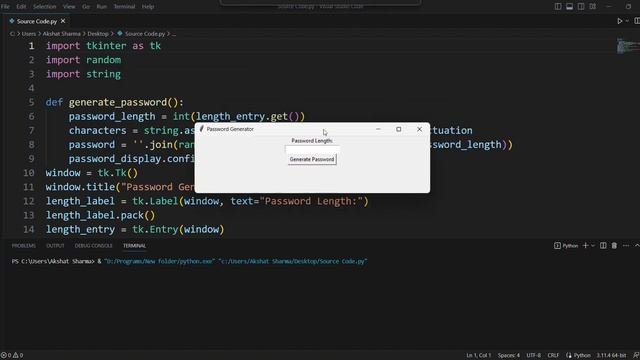Switch to the Debug Console tab
The height and width of the screenshot is (360, 640).
click(93, 246)
